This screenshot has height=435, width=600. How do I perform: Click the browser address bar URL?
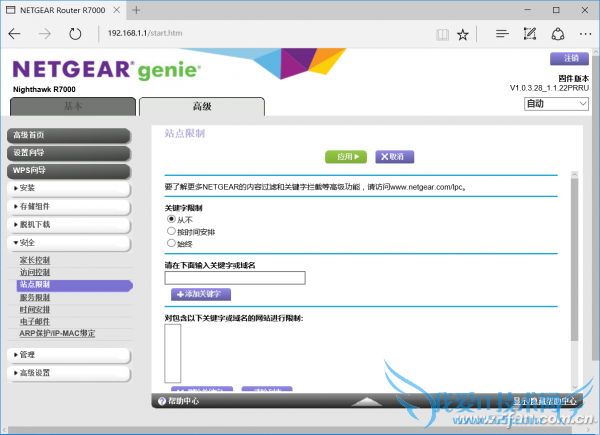click(145, 33)
